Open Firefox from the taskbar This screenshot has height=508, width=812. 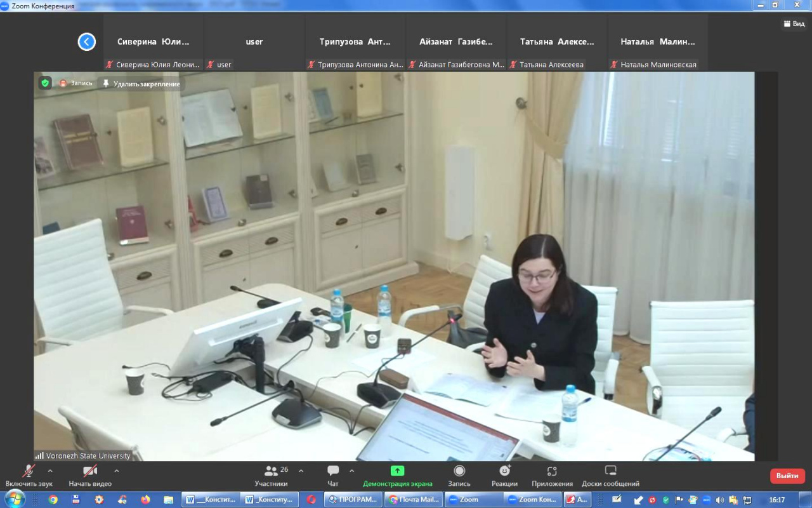145,500
